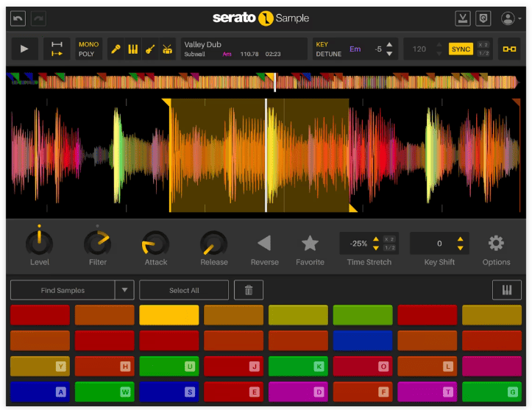The height and width of the screenshot is (410, 532).
Task: Open the Options gear
Action: [x=496, y=243]
